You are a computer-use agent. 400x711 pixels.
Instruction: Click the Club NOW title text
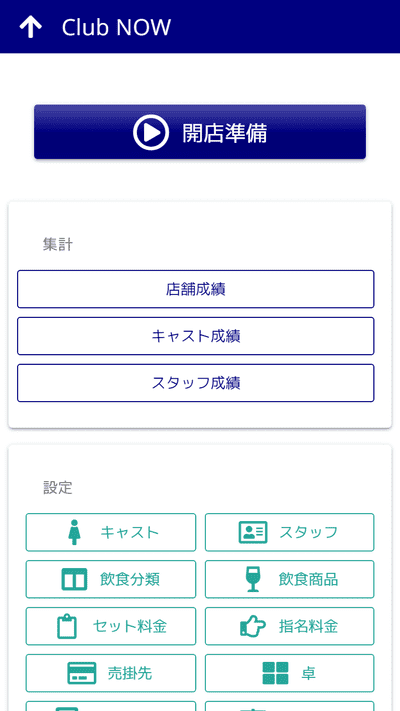pyautogui.click(x=116, y=27)
